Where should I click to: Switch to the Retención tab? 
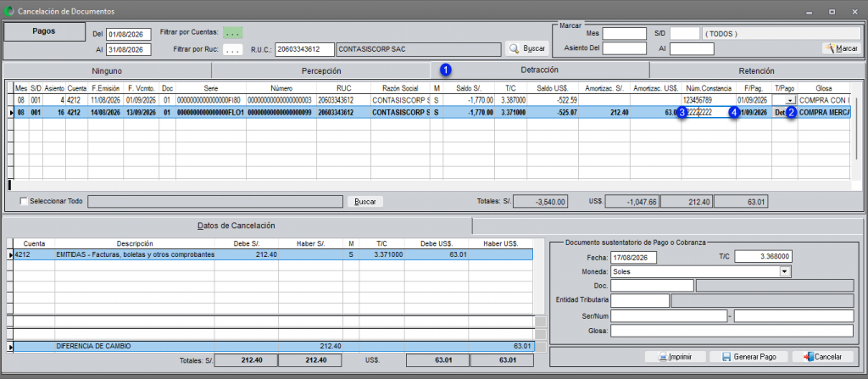pos(756,70)
